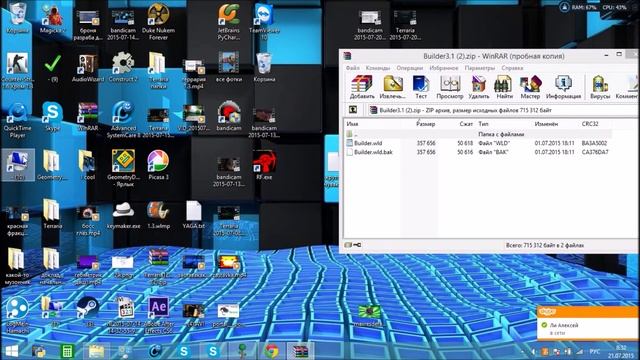Open the Операции menu

409,68
